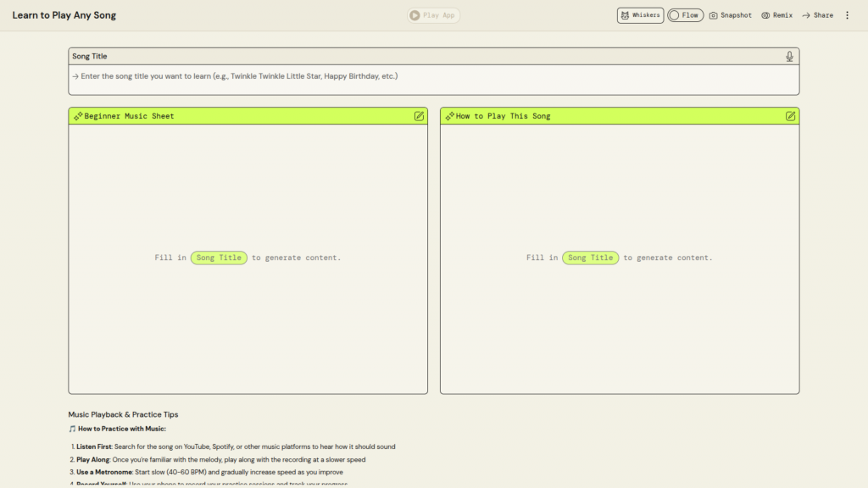Click the Snapshot camera icon

714,15
